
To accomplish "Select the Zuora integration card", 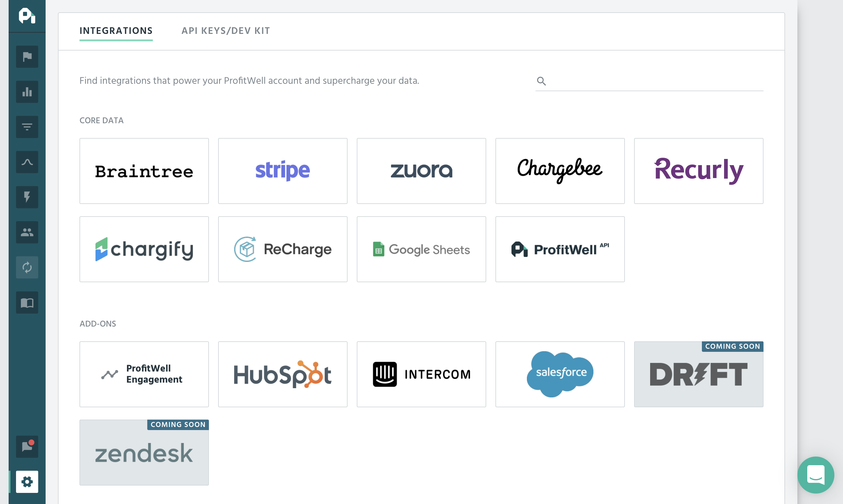I will 421,171.
